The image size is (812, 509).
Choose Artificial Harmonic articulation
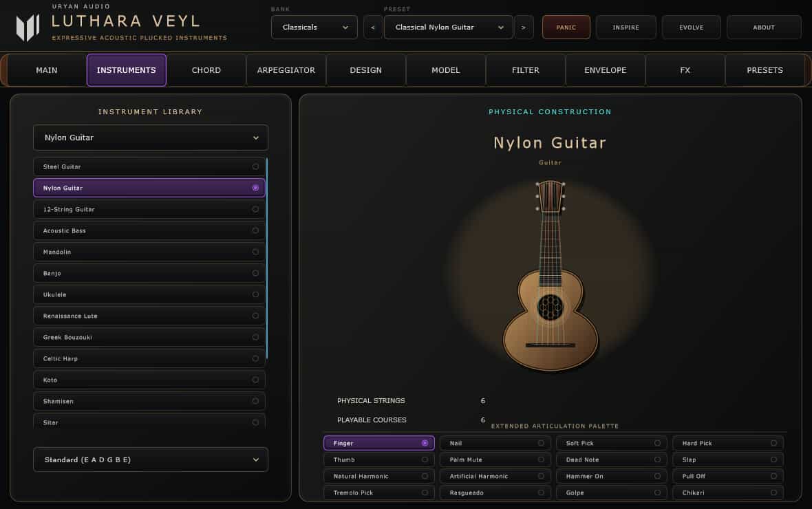coord(495,477)
